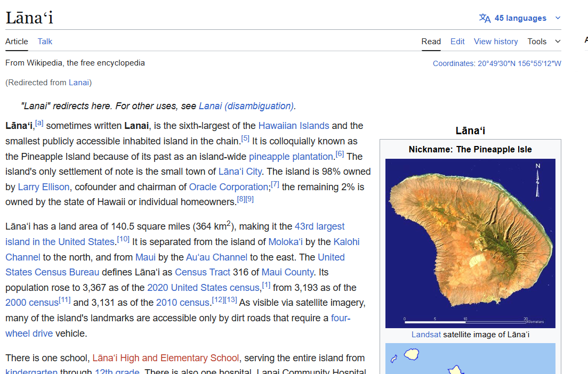The width and height of the screenshot is (588, 374).
Task: Open the Auʻau Channel link
Action: tap(216, 257)
